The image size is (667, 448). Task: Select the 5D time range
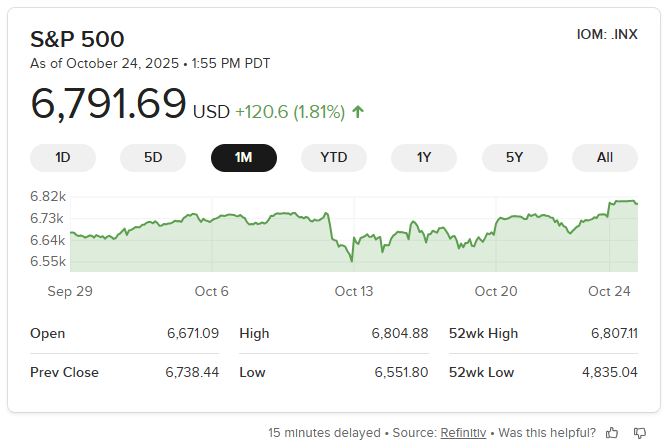click(x=153, y=157)
